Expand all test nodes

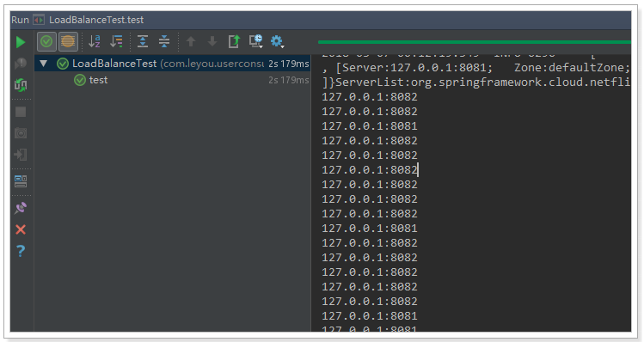pyautogui.click(x=143, y=41)
